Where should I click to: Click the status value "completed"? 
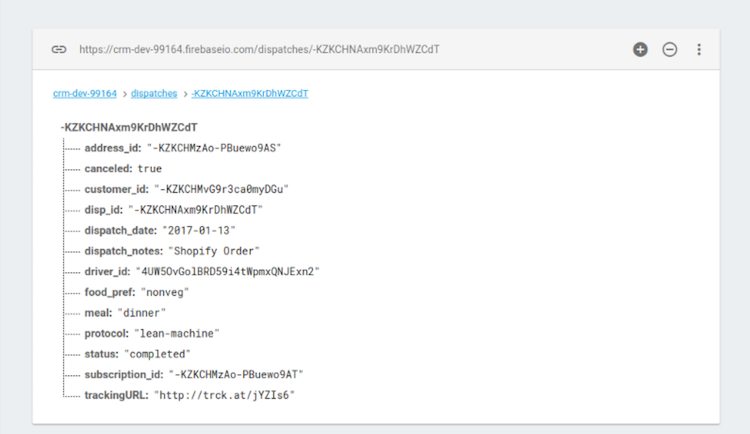click(157, 354)
